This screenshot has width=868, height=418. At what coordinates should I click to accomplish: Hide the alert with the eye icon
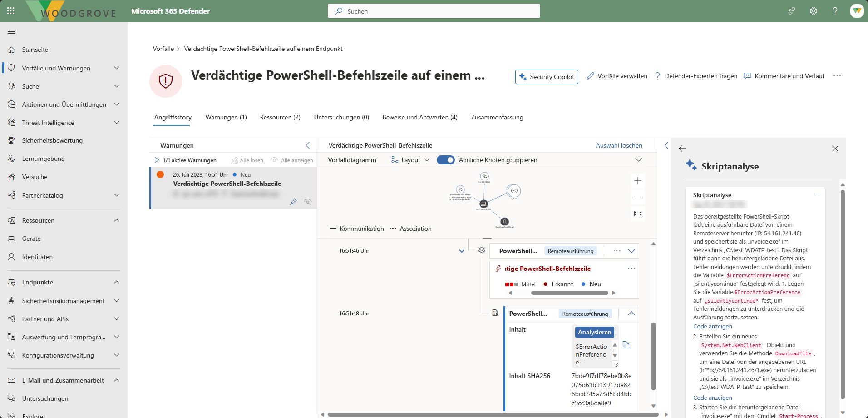pyautogui.click(x=308, y=202)
